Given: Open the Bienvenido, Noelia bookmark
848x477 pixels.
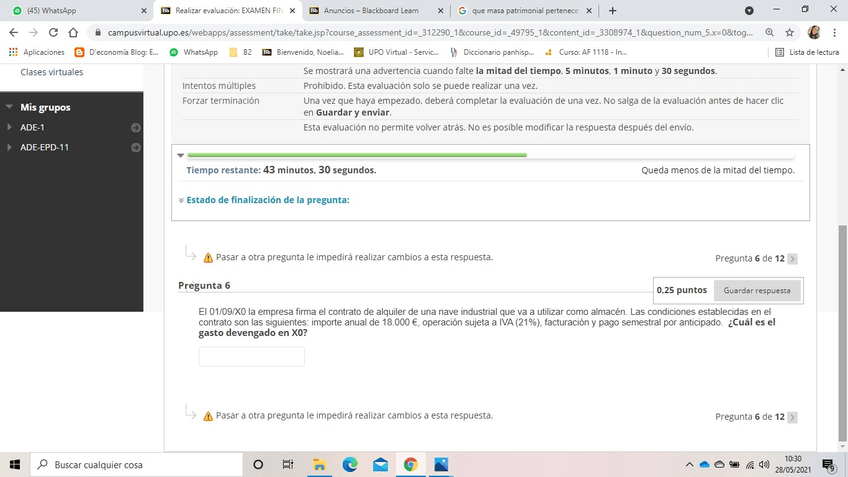Looking at the screenshot, I should [303, 52].
